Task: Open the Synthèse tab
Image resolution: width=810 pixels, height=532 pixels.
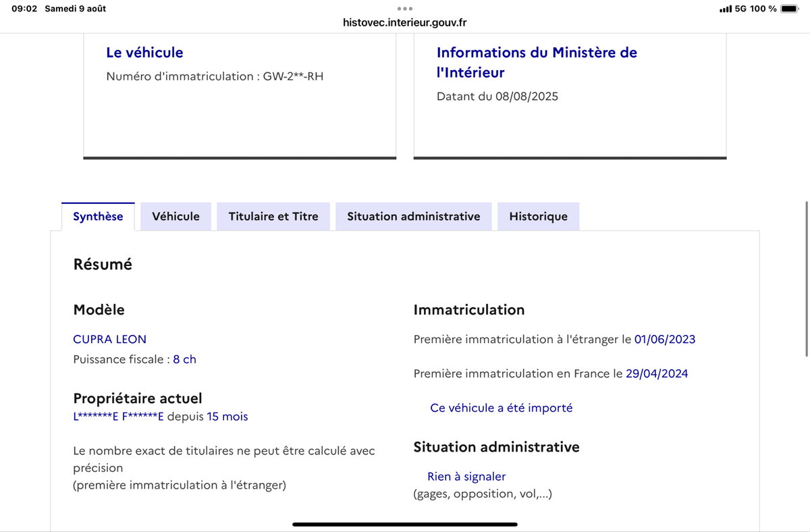Action: tap(98, 217)
